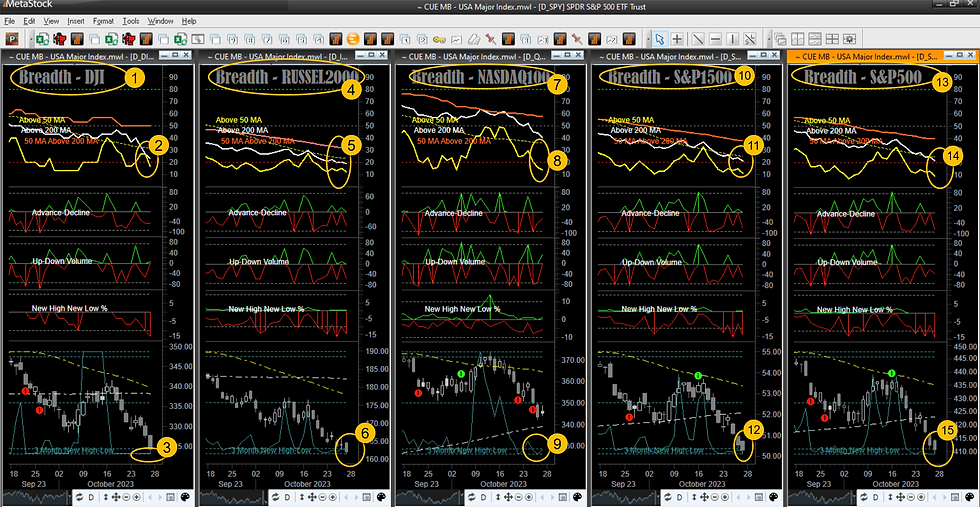
Task: Open periodicity D dropdown in S&P500 window
Action: (x=876, y=497)
